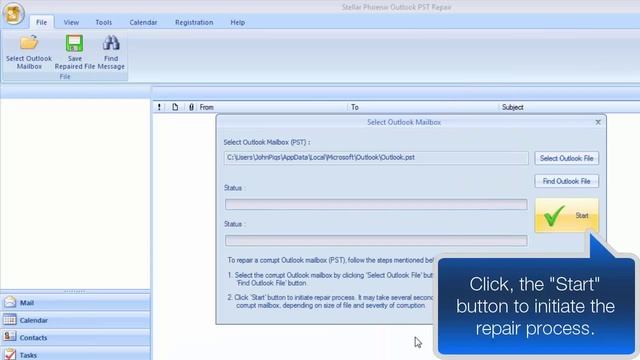Select Calendar label in navigation pane
The width and height of the screenshot is (640, 360).
[34, 320]
